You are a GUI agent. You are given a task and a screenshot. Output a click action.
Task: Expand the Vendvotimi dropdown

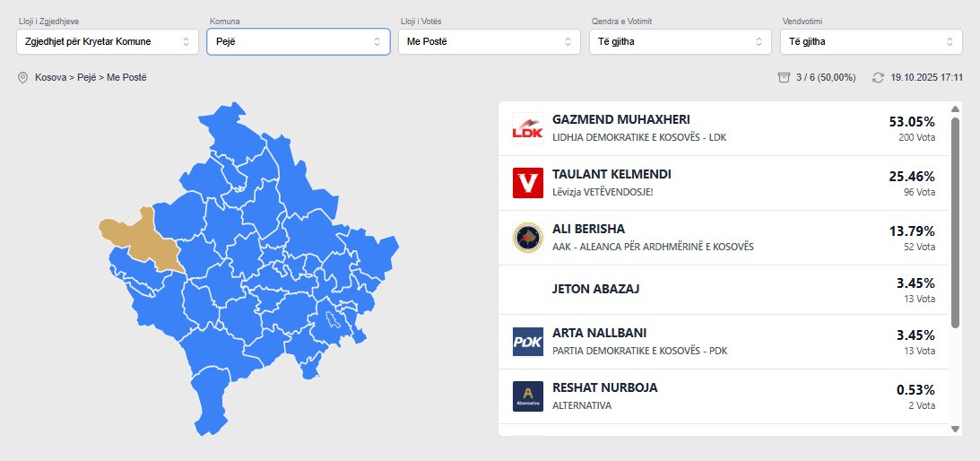point(871,42)
